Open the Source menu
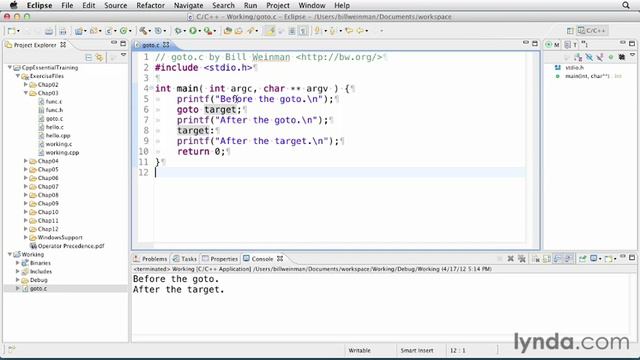The height and width of the screenshot is (360, 640). [x=116, y=5]
